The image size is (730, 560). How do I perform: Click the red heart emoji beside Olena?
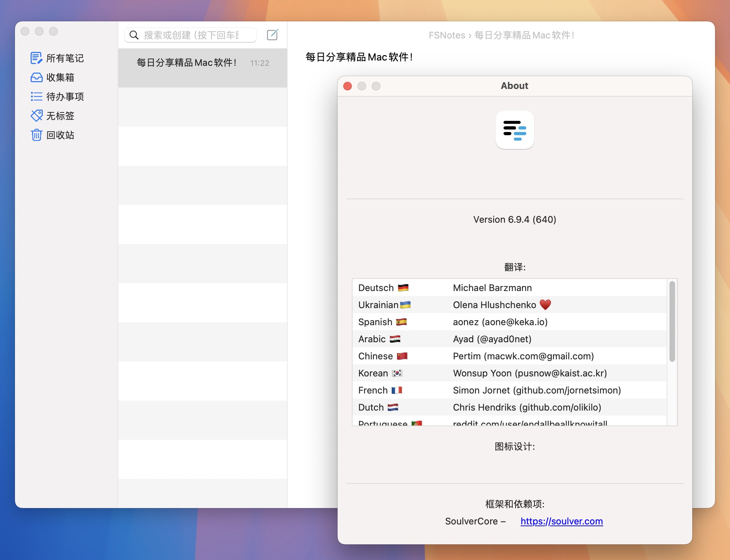(x=545, y=305)
